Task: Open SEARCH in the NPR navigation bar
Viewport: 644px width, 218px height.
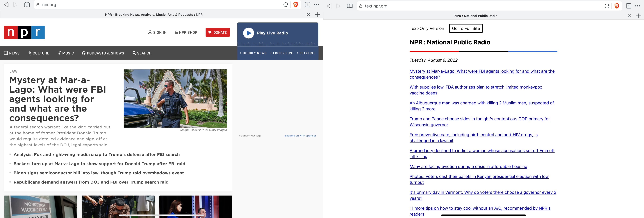Action: (x=142, y=53)
